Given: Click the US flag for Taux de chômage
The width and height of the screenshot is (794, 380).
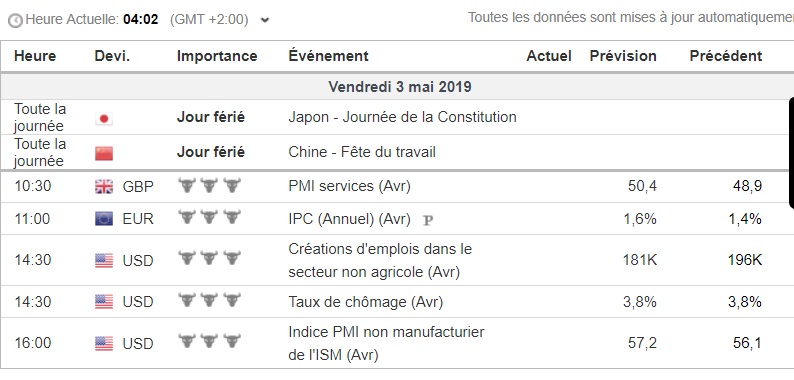Looking at the screenshot, I should pyautogui.click(x=104, y=302).
